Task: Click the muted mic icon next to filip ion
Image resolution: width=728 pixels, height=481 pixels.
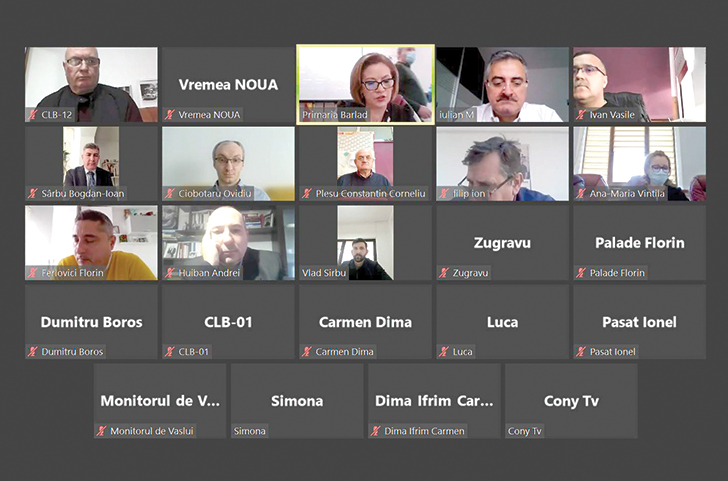Action: [x=444, y=194]
